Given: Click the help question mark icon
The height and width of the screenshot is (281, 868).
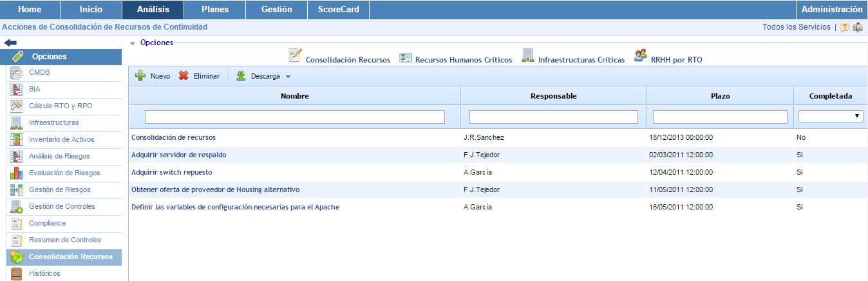Looking at the screenshot, I should click(x=845, y=28).
